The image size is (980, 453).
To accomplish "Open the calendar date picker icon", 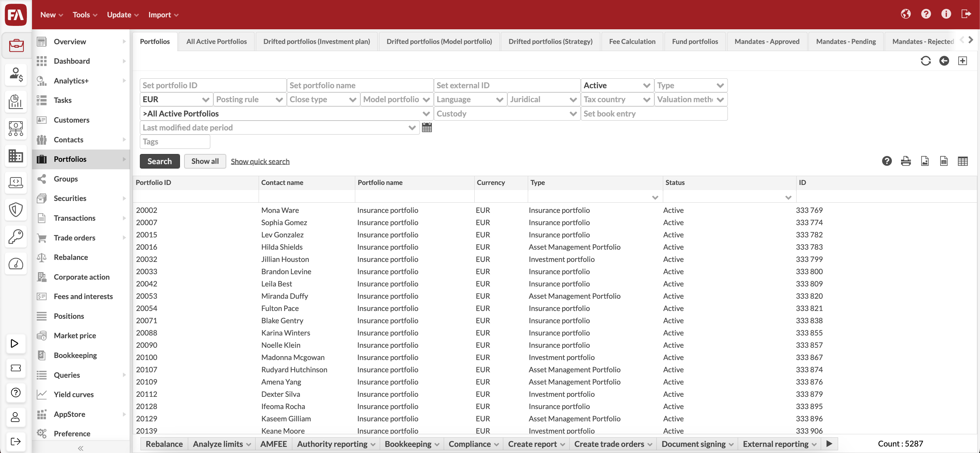I will pyautogui.click(x=427, y=127).
